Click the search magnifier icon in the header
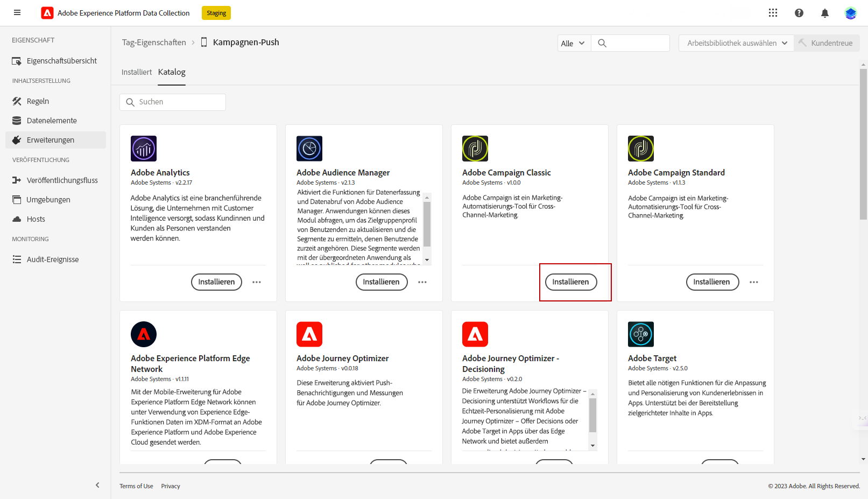Screen dimensions: 868x499 click(602, 43)
